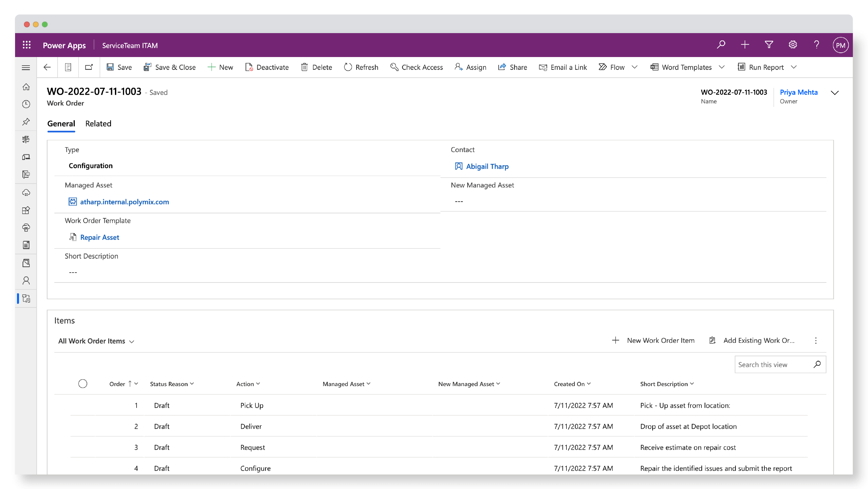Switch to the General tab

coord(61,124)
